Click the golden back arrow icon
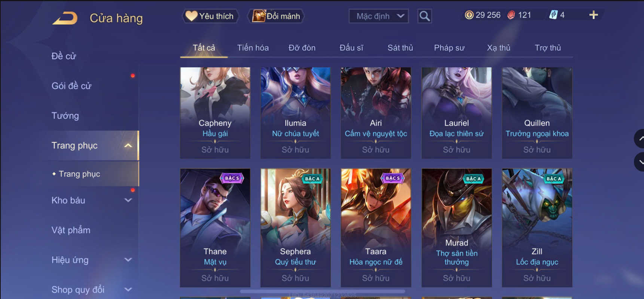 [x=65, y=18]
